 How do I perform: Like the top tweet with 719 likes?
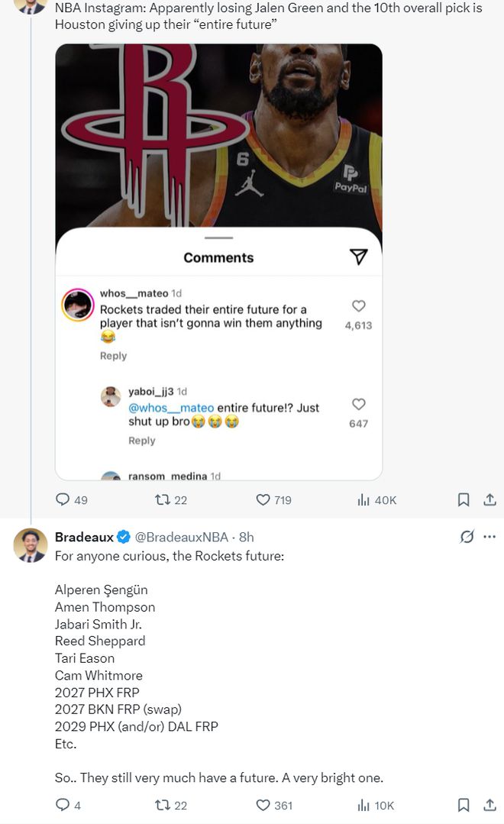pos(263,499)
